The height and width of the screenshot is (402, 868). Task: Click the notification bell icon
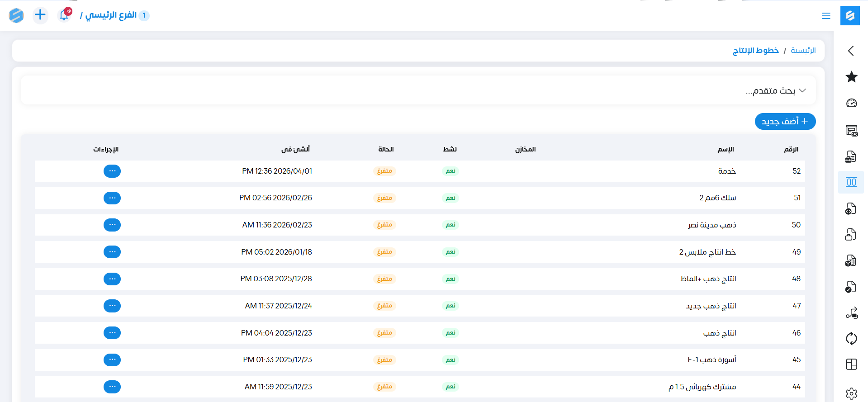tap(65, 15)
